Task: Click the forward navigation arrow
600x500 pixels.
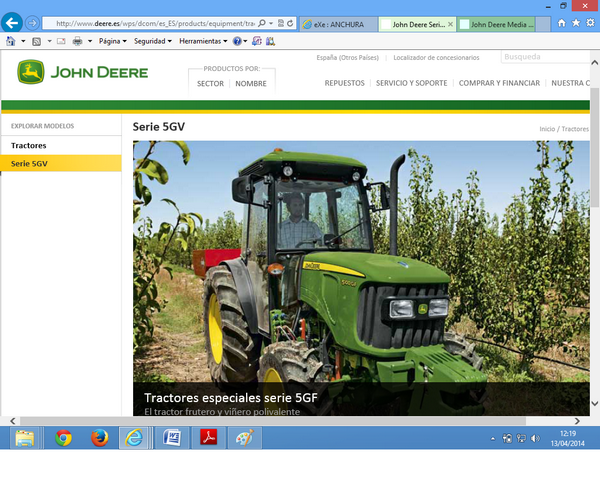Action: [32, 23]
